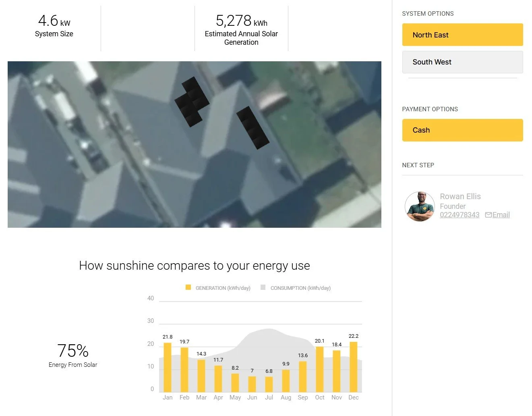Click the December generation bar 22.2
Image resolution: width=532 pixels, height=416 pixels.
[x=354, y=367]
